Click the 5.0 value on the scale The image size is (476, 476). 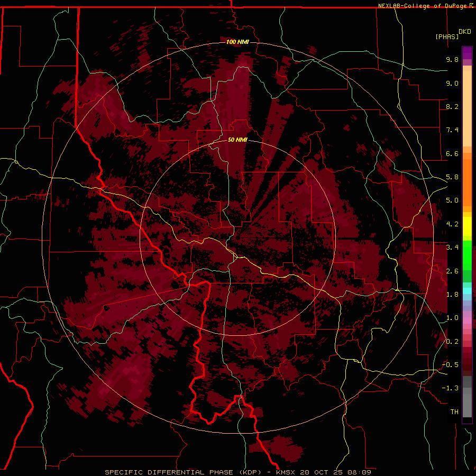tap(452, 200)
